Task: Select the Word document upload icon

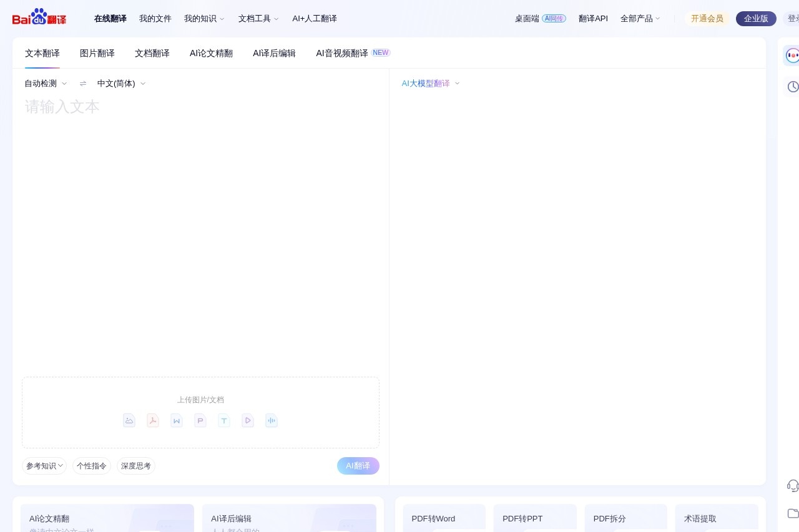Action: coord(177,420)
